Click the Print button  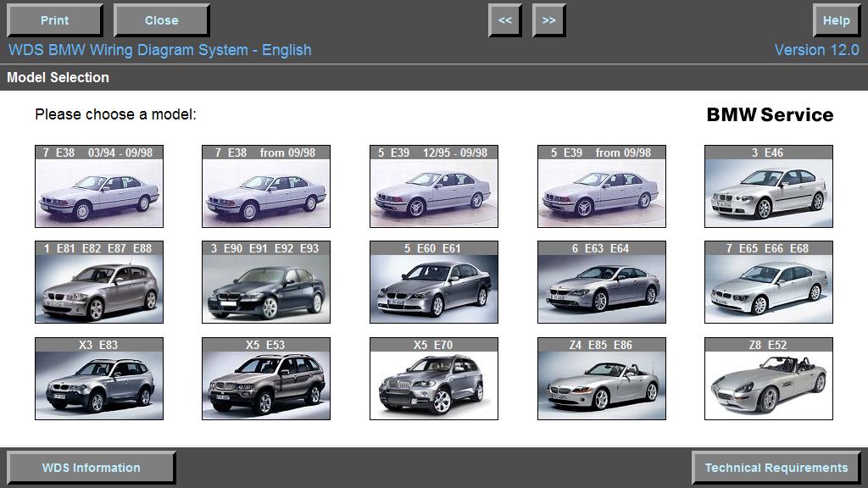tap(55, 20)
